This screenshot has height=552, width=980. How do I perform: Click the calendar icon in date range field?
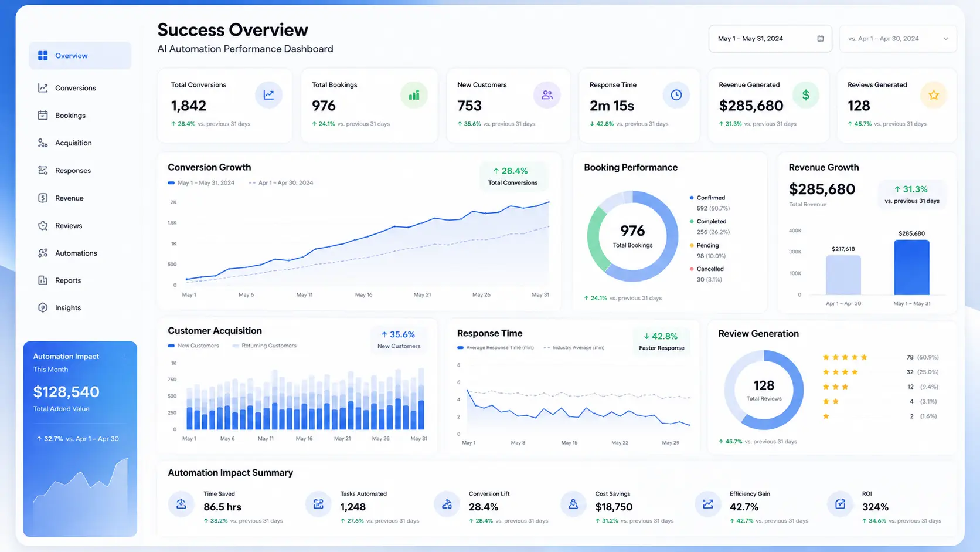[x=820, y=39]
